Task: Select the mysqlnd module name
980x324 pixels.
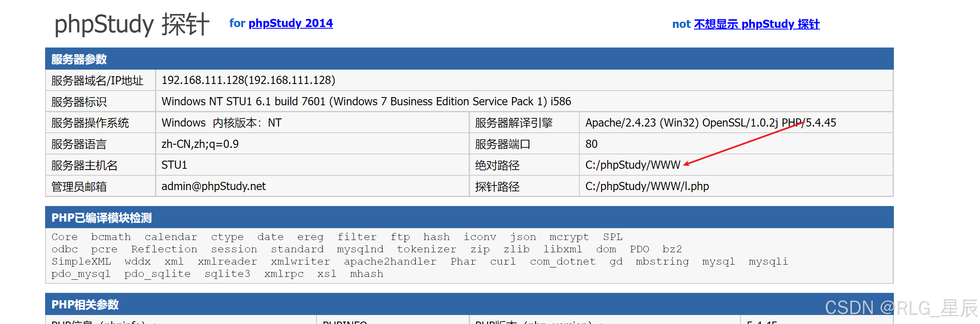Action: tap(360, 249)
